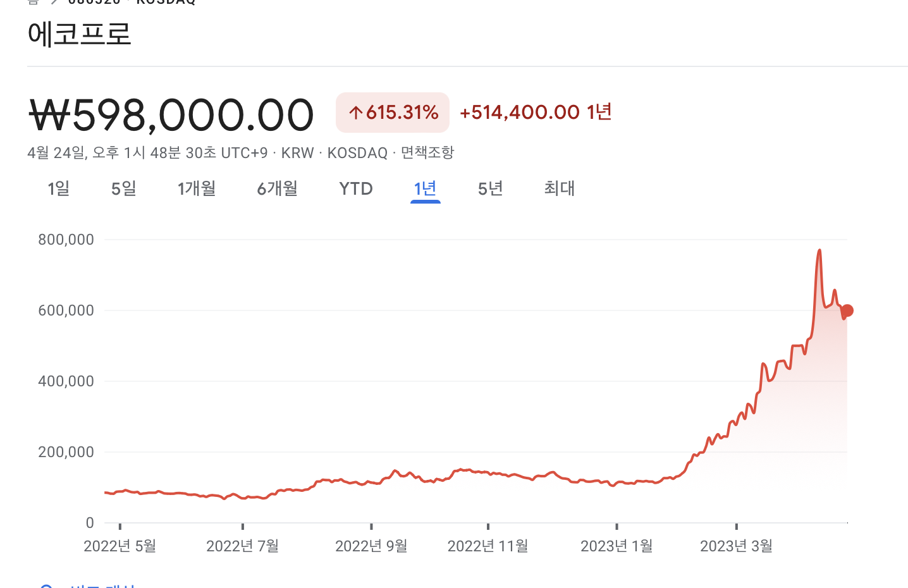
Task: Click the 에코프로 stock title
Action: (x=80, y=35)
